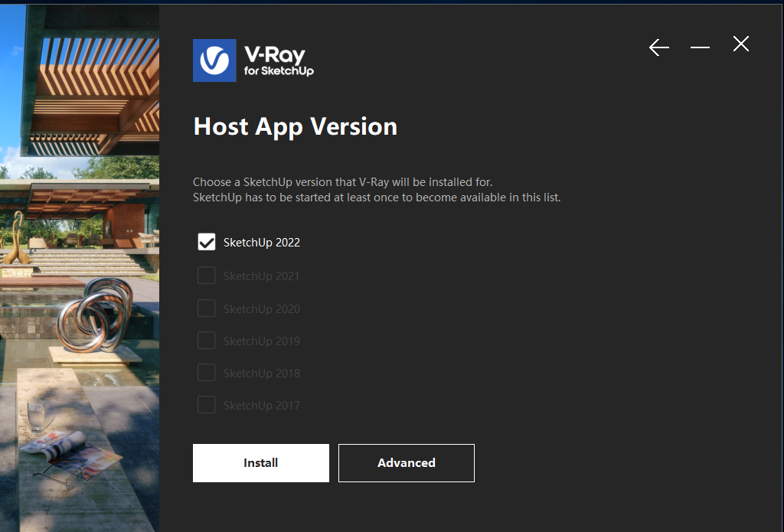Image resolution: width=784 pixels, height=532 pixels.
Task: Click the "V-Ray for SketchUp" title text
Action: coord(279,61)
